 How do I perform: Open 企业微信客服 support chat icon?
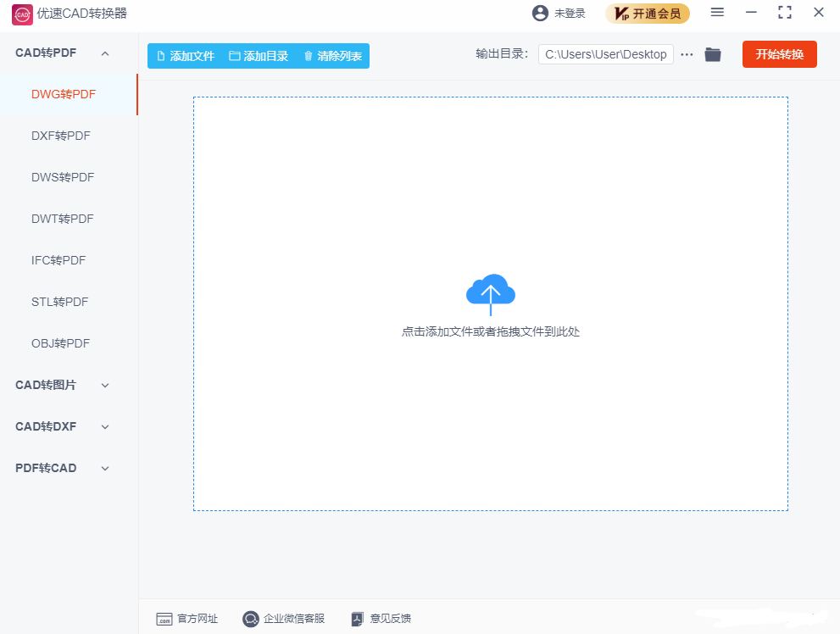click(251, 619)
